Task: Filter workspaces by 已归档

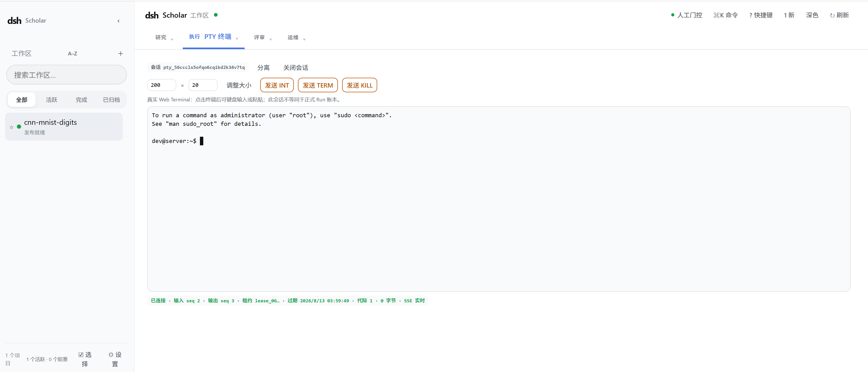Action: pyautogui.click(x=111, y=100)
